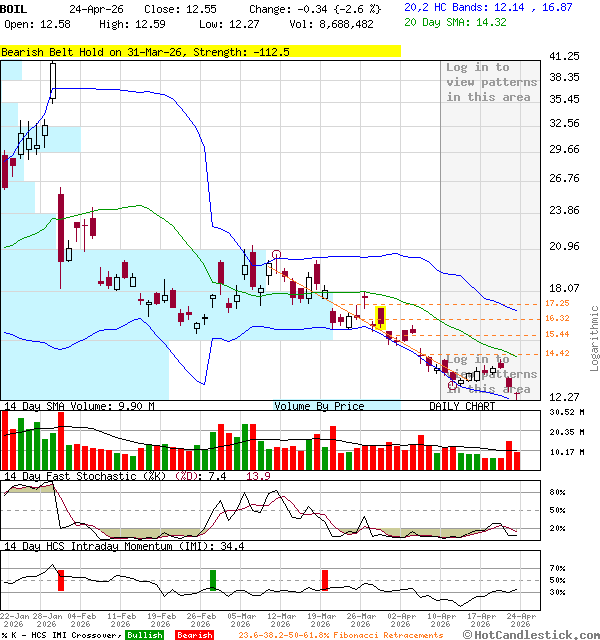600x640 pixels.
Task: Click the tall white candlestick at price peak
Action: click(52, 80)
